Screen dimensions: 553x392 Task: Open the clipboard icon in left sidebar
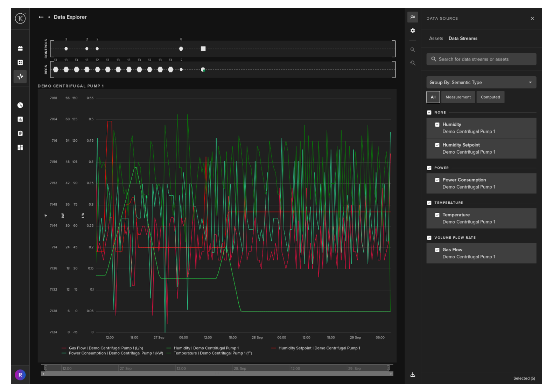20,133
